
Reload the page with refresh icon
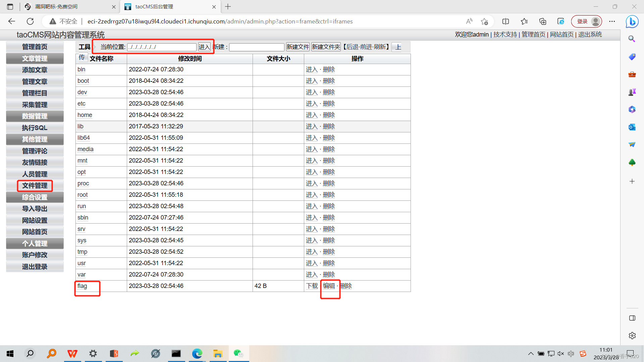[x=30, y=21]
